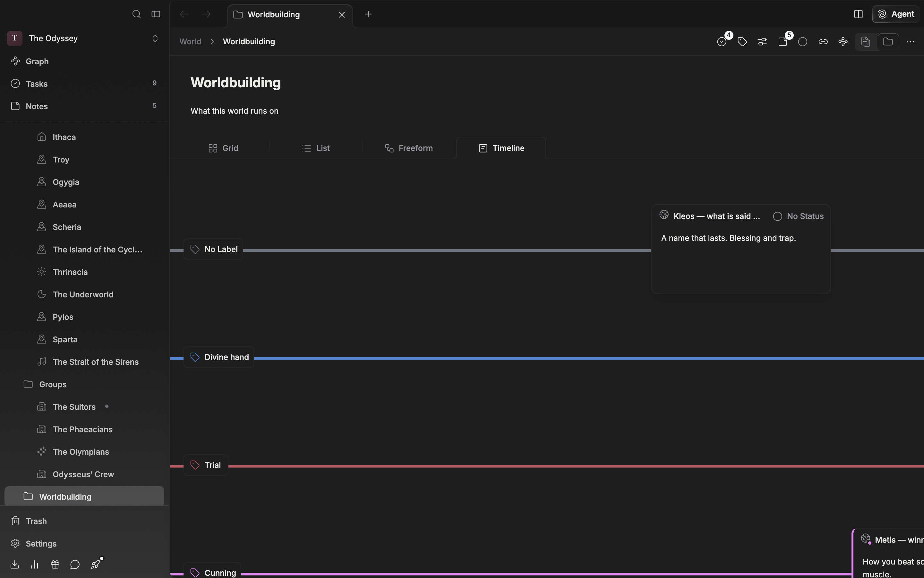The image size is (924, 578).
Task: Close the Worldbuilding tab
Action: [x=342, y=14]
